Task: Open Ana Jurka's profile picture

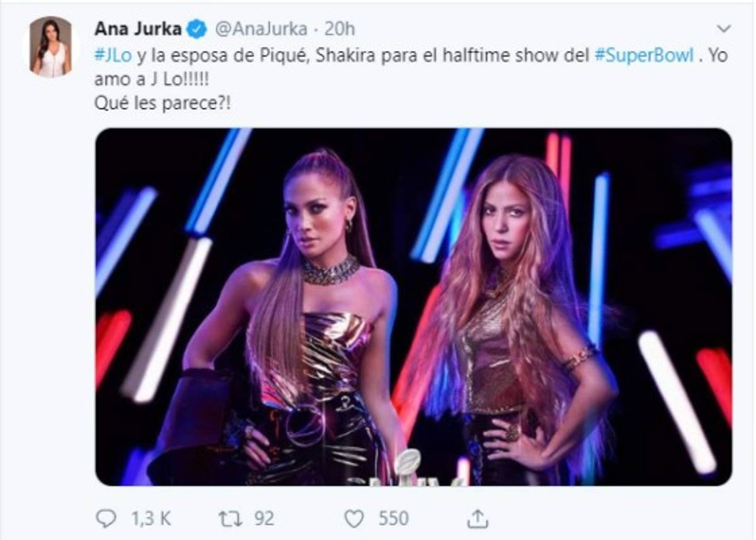Action: click(x=51, y=47)
